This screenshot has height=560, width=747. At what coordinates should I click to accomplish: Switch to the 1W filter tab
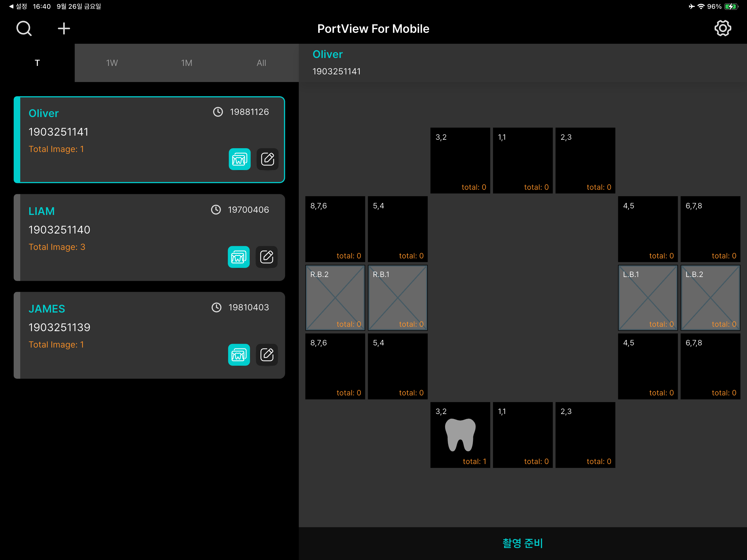pyautogui.click(x=112, y=63)
